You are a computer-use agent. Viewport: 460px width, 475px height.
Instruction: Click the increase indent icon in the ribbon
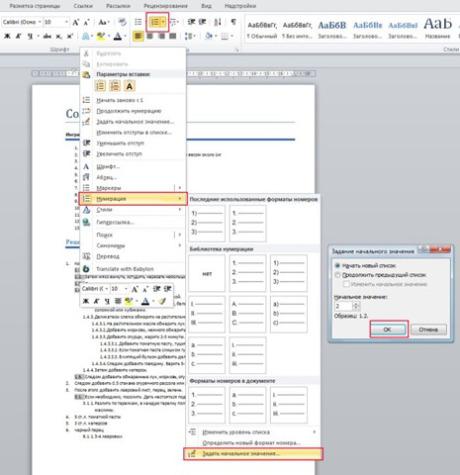point(202,22)
